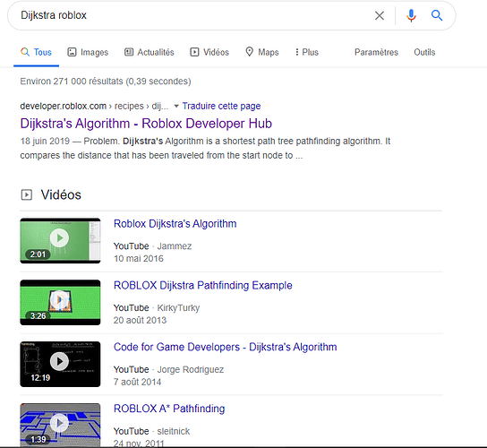Open Code for Game Developers video link
The height and width of the screenshot is (448, 487).
tap(226, 347)
